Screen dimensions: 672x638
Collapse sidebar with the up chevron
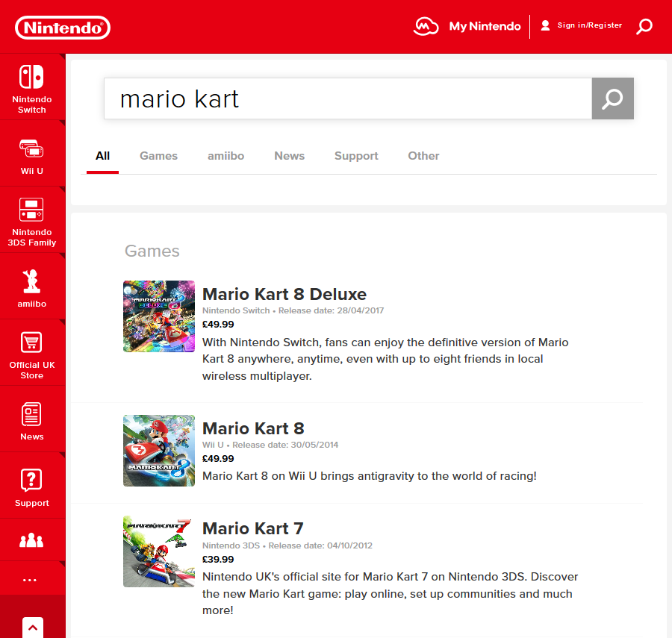33,627
